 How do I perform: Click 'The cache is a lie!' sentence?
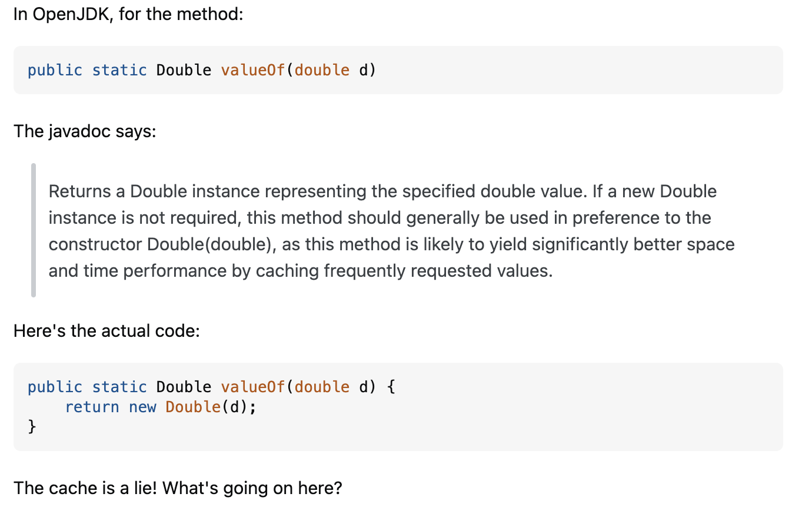85,488
